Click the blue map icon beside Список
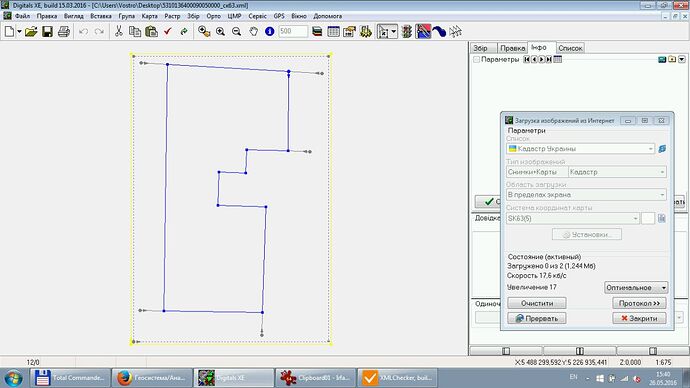This screenshot has height=388, width=690. pos(662,149)
